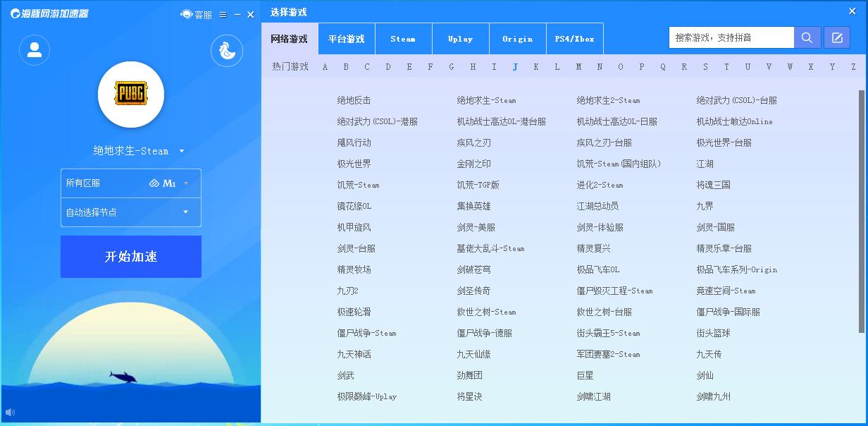
Task: Open the user profile icon
Action: click(35, 49)
